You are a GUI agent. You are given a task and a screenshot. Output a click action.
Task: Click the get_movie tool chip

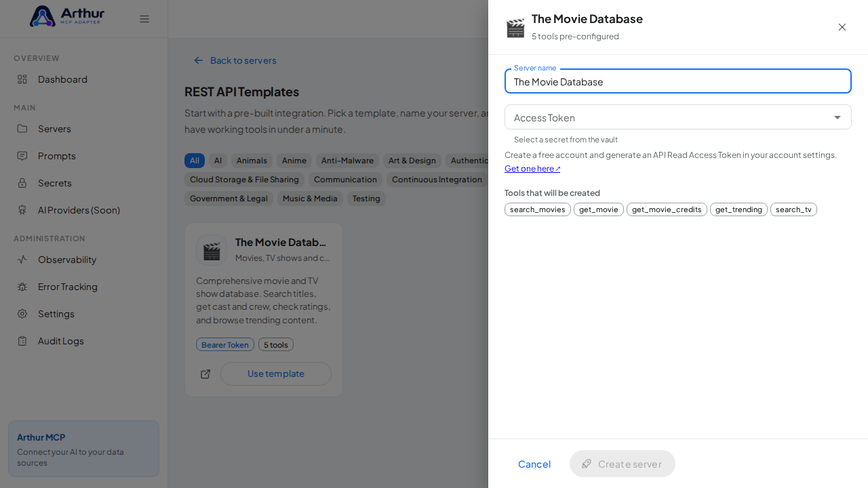(x=599, y=209)
